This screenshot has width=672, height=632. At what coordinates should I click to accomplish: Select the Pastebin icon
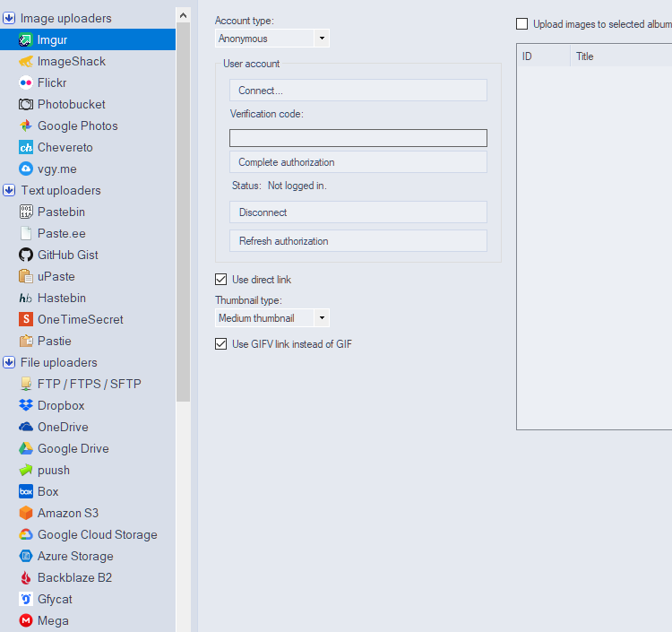26,212
